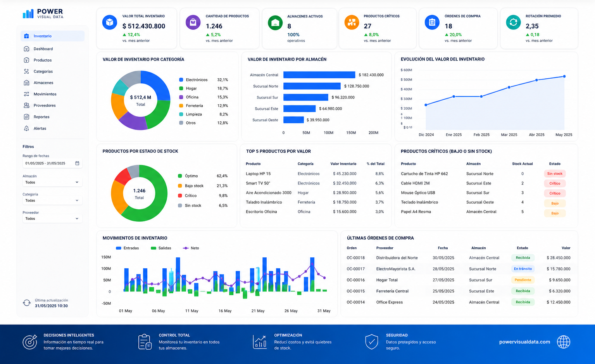Click the Almacén Central bar
595x364 pixels.
point(319,75)
